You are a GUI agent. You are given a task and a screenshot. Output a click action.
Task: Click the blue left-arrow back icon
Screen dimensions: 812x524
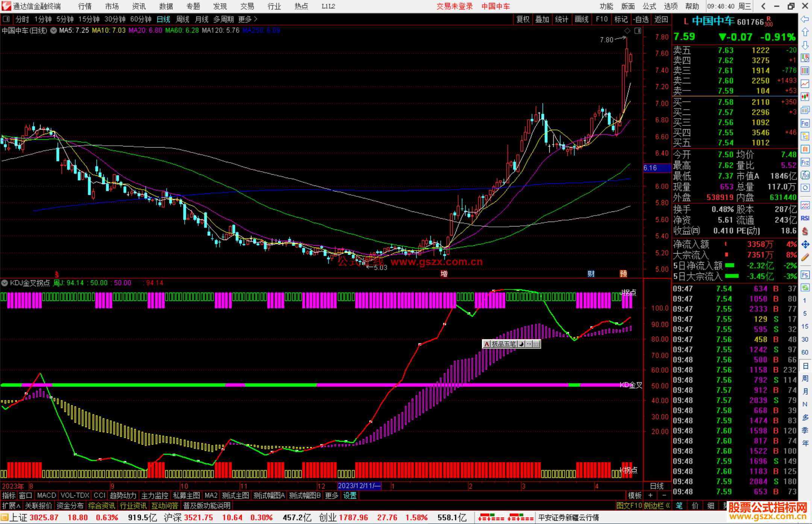[x=805, y=19]
